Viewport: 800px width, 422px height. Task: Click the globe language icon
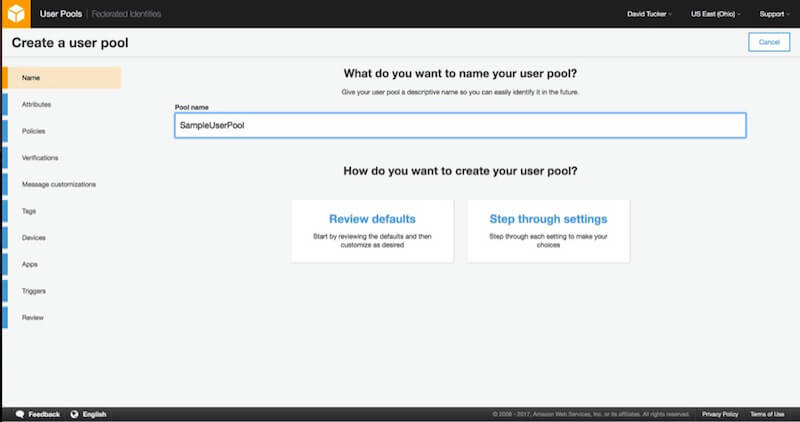click(x=74, y=414)
